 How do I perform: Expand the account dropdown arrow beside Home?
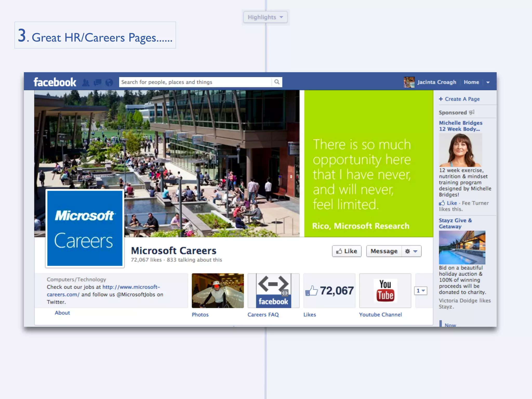488,82
